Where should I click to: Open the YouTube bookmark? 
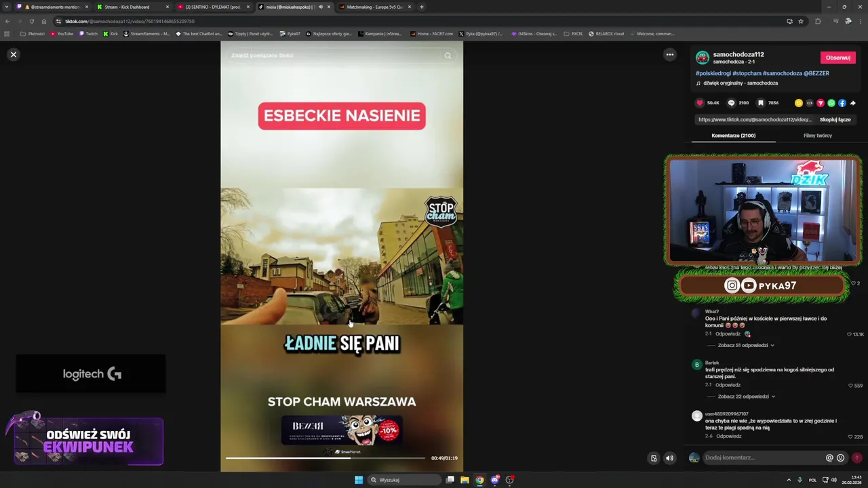[62, 33]
